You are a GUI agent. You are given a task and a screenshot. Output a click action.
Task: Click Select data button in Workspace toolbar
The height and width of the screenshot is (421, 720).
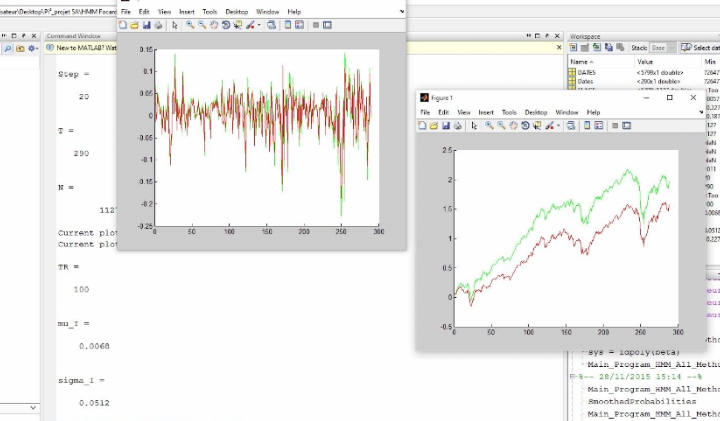point(700,48)
